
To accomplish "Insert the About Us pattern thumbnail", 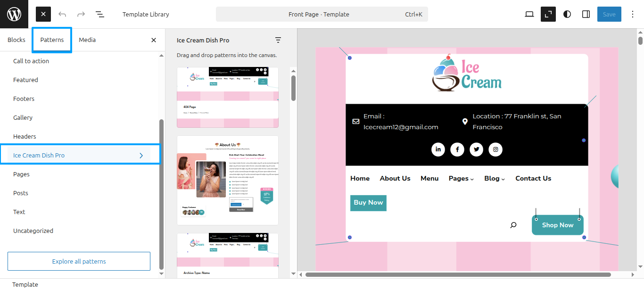I will [x=228, y=181].
